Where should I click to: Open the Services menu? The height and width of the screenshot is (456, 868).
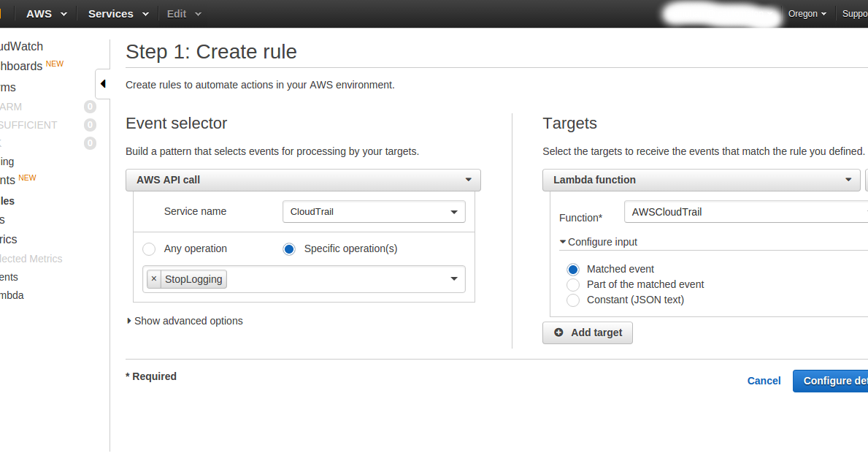(118, 14)
